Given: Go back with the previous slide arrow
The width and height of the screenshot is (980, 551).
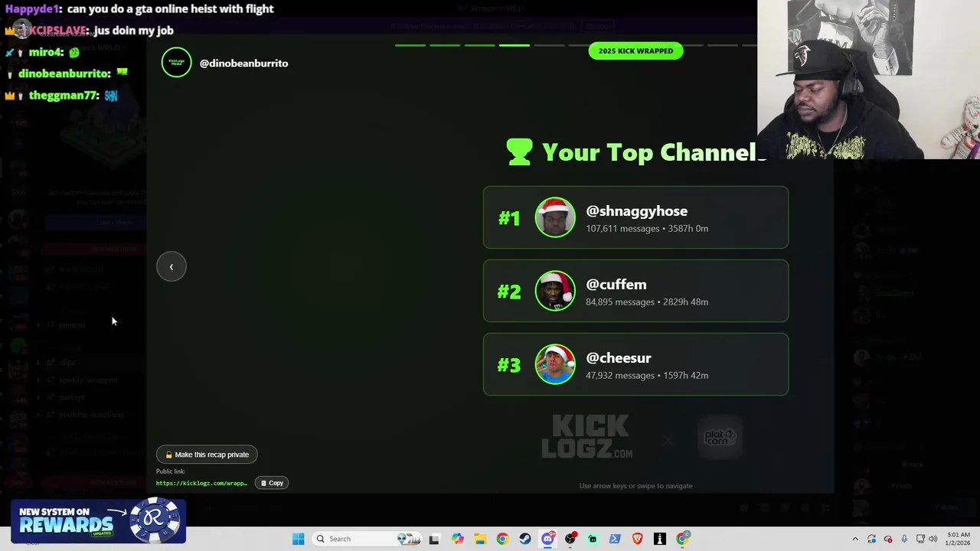Looking at the screenshot, I should pyautogui.click(x=171, y=267).
